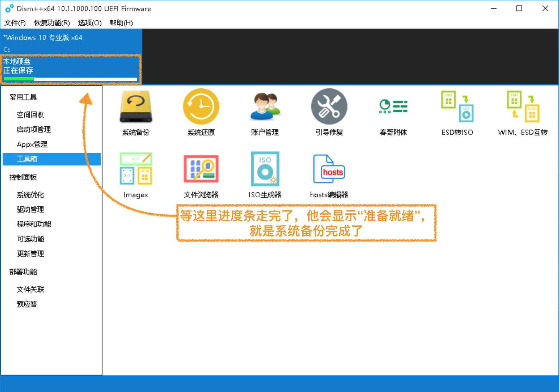Image resolution: width=559 pixels, height=392 pixels.
Task: Collapse the 常用工具 section
Action: (22, 97)
